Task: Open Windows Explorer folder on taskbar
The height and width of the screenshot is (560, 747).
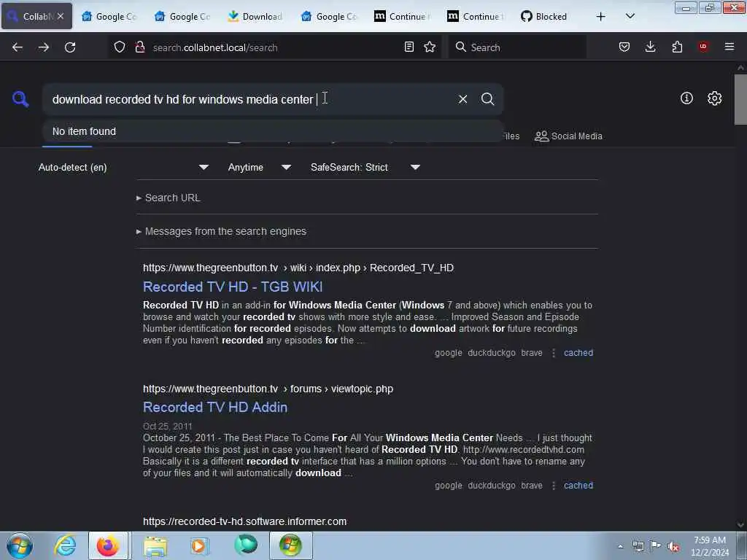Action: click(155, 545)
